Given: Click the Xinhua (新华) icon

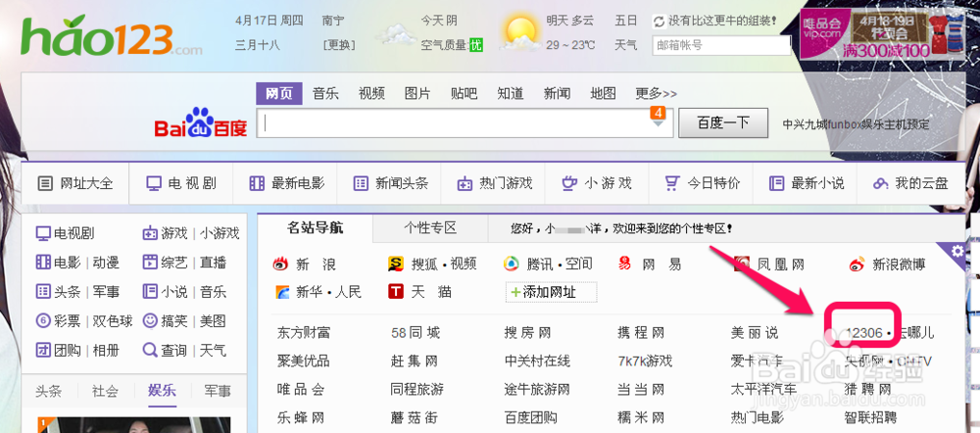Looking at the screenshot, I should [x=283, y=292].
